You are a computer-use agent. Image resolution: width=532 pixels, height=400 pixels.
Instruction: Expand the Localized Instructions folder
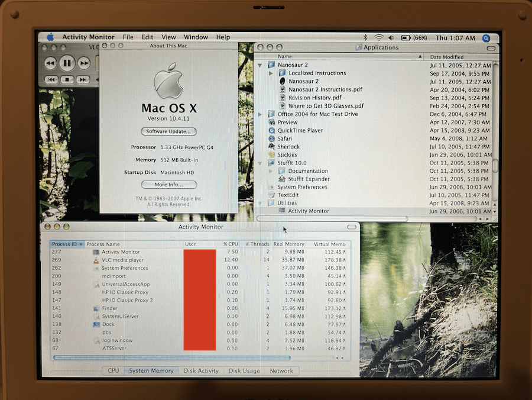tap(271, 73)
